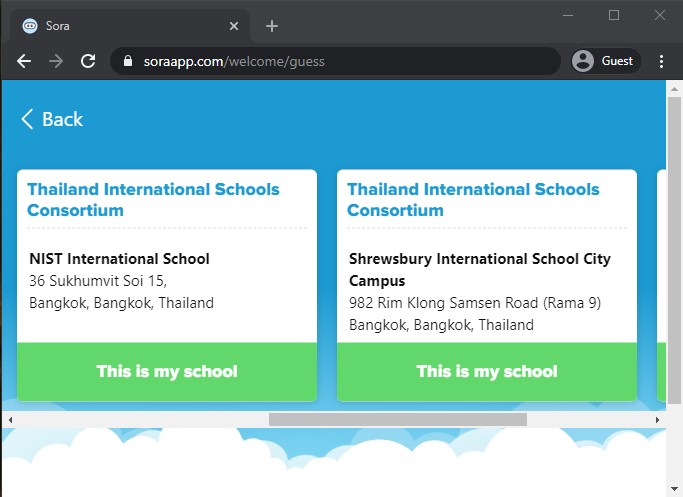Image resolution: width=683 pixels, height=497 pixels.
Task: Click the 36 Sukhumvit Soi 15 address
Action: (x=98, y=281)
